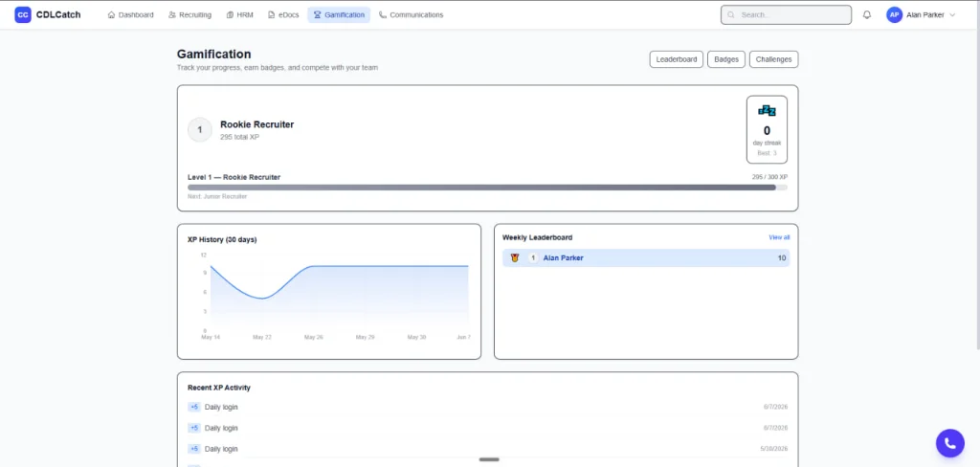Open the HRM menu
Viewport: 980px width, 467px height.
[240, 15]
